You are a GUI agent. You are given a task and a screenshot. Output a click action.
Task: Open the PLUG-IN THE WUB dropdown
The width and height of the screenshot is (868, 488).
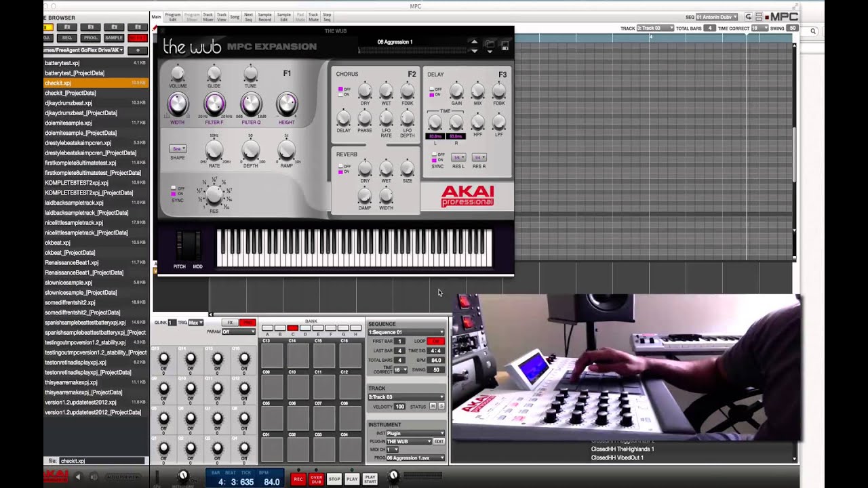click(409, 441)
